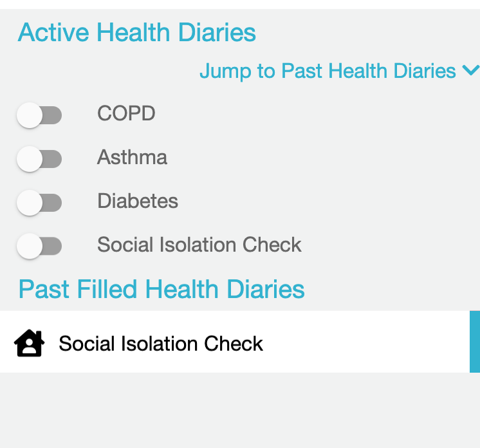
Task: Click the Active Health Diaries heading
Action: (x=136, y=32)
